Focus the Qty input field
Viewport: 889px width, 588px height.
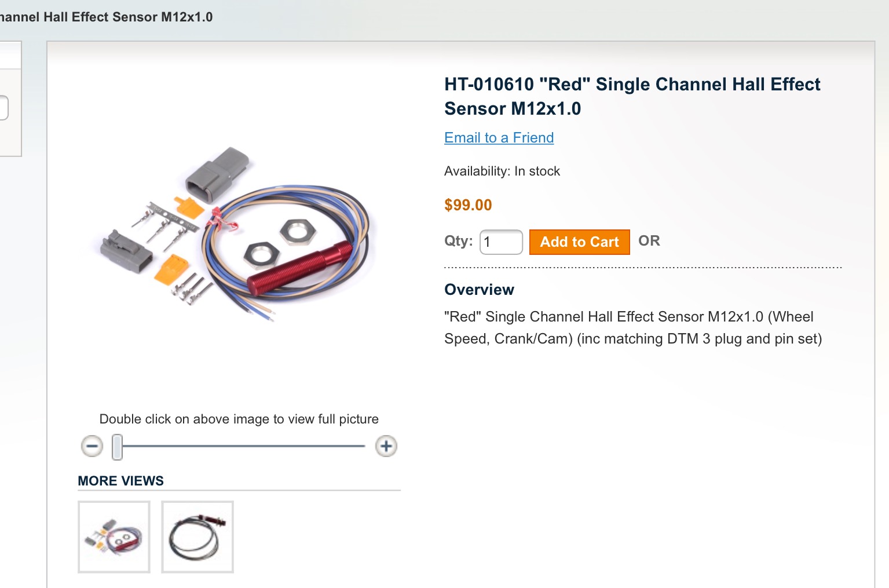[x=501, y=242]
